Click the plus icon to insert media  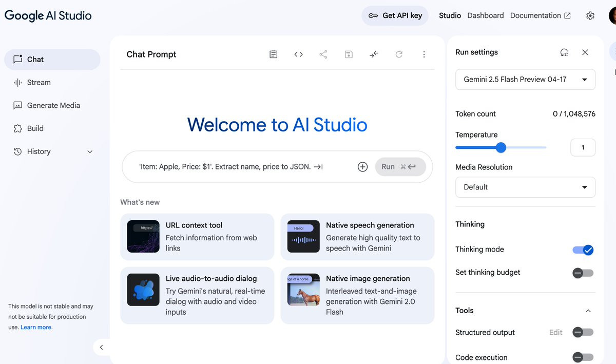coord(362,167)
